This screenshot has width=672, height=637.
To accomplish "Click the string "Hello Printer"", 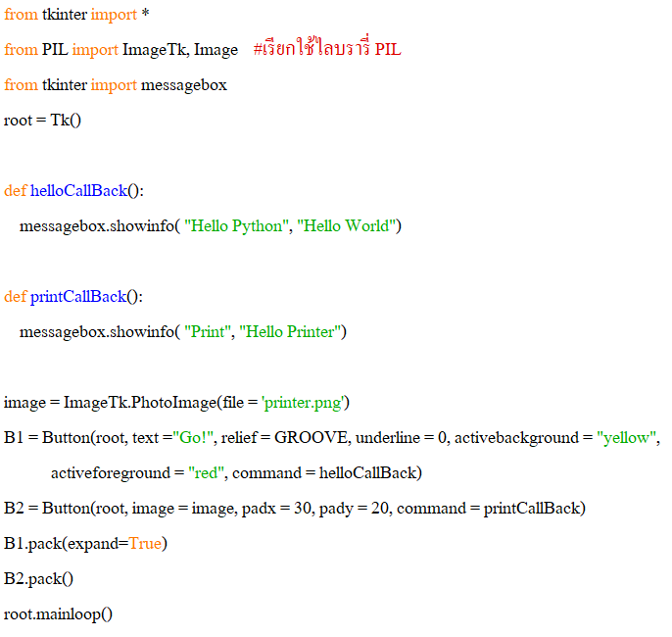I will coord(290,332).
